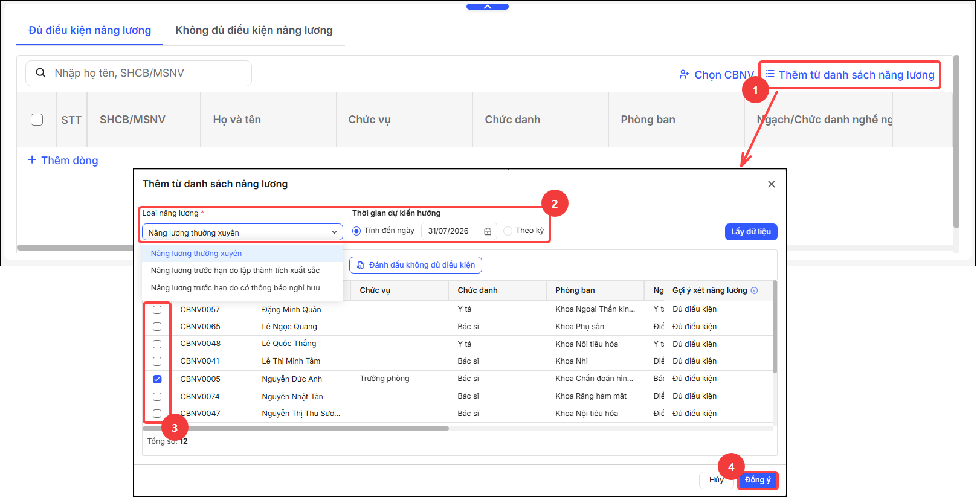
Task: Select the Theo kỳ radio option
Action: pos(508,231)
